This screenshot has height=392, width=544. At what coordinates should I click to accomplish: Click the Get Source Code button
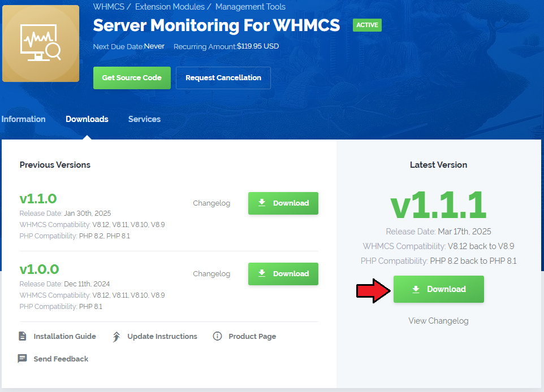coord(132,77)
